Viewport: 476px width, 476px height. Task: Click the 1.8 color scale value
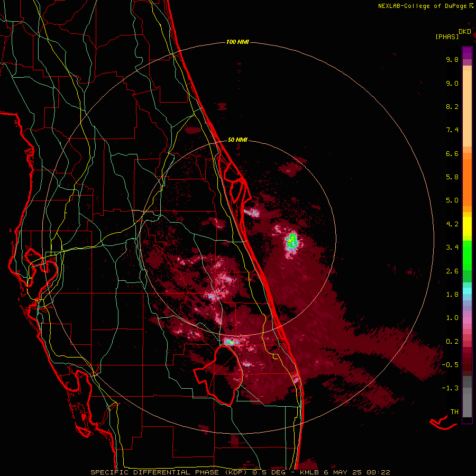click(452, 295)
